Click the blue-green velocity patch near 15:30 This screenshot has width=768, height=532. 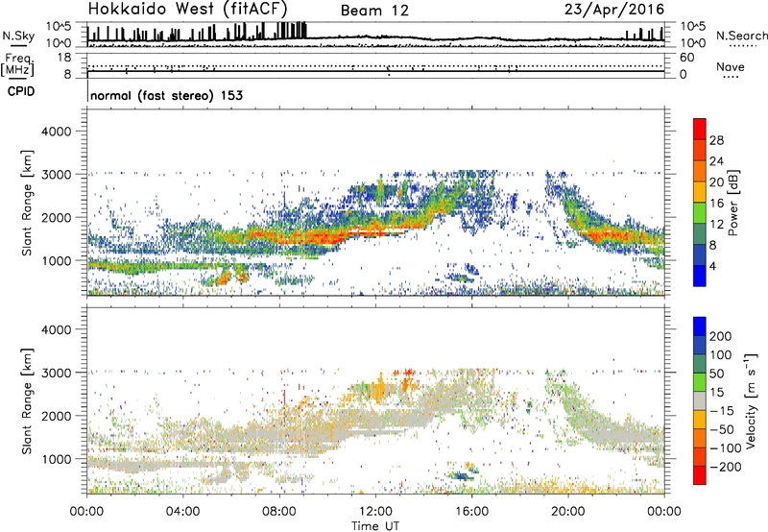click(x=462, y=475)
